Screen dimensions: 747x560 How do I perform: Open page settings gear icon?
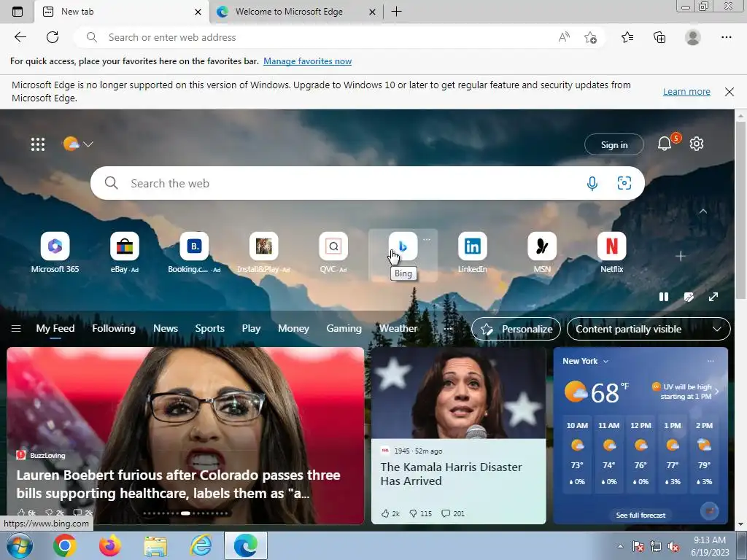[x=697, y=144]
